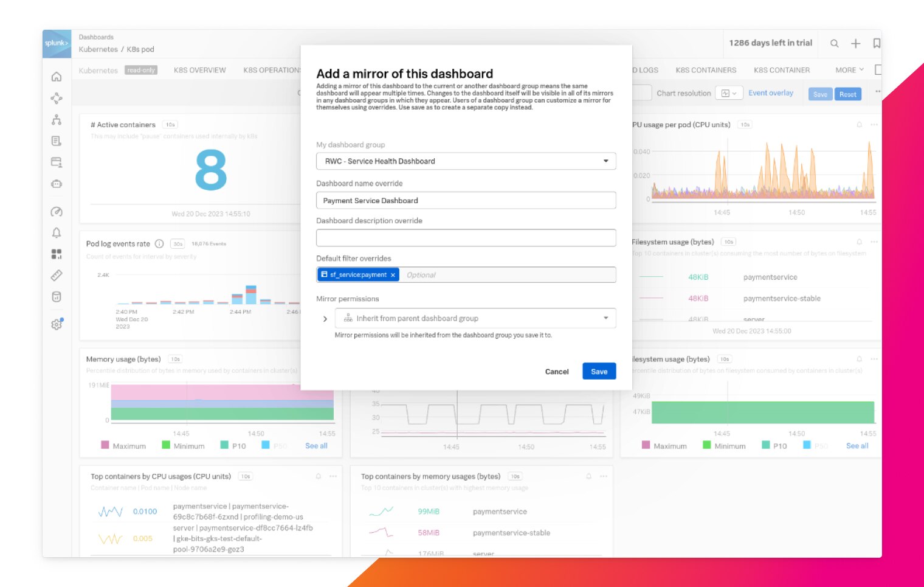Image resolution: width=924 pixels, height=587 pixels.
Task: Open Mirror permissions inherit dropdown
Action: [x=475, y=318]
